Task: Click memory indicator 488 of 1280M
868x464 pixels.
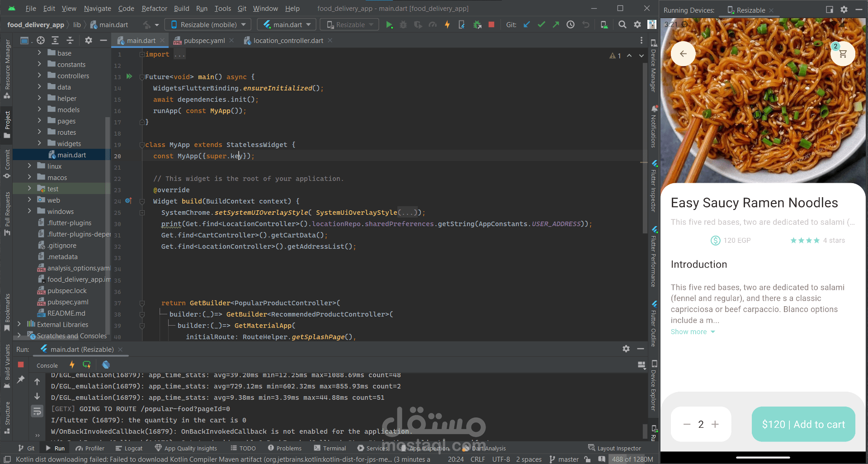Action: 632,459
